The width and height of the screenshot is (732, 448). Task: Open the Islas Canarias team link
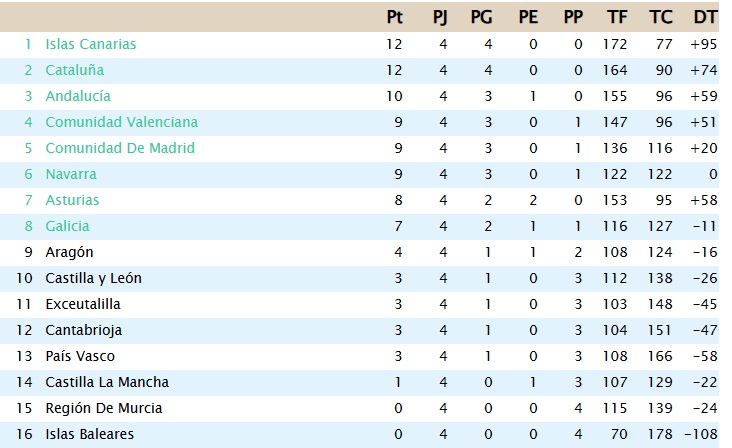(91, 44)
